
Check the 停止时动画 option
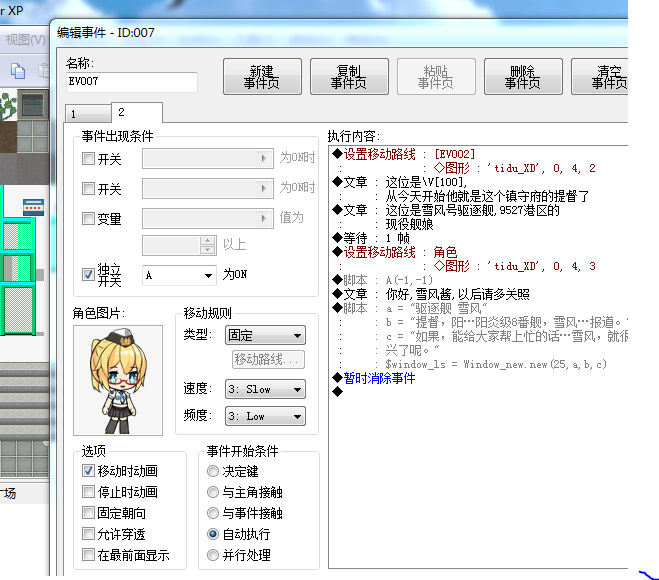coord(88,491)
